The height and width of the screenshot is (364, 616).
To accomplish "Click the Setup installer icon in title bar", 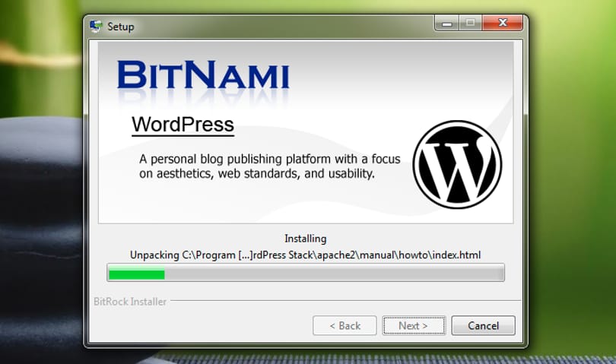I will coord(96,26).
